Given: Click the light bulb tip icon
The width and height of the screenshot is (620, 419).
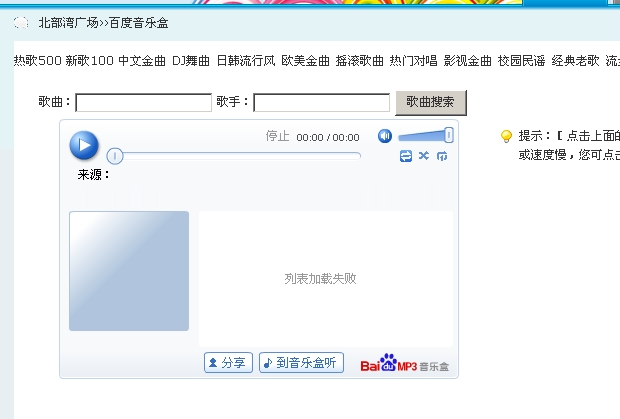Looking at the screenshot, I should 506,136.
